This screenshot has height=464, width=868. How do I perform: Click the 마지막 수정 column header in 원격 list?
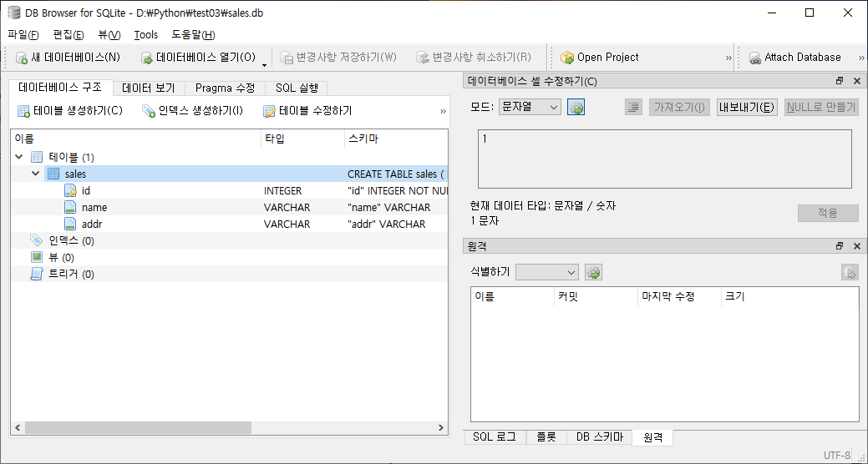point(679,296)
